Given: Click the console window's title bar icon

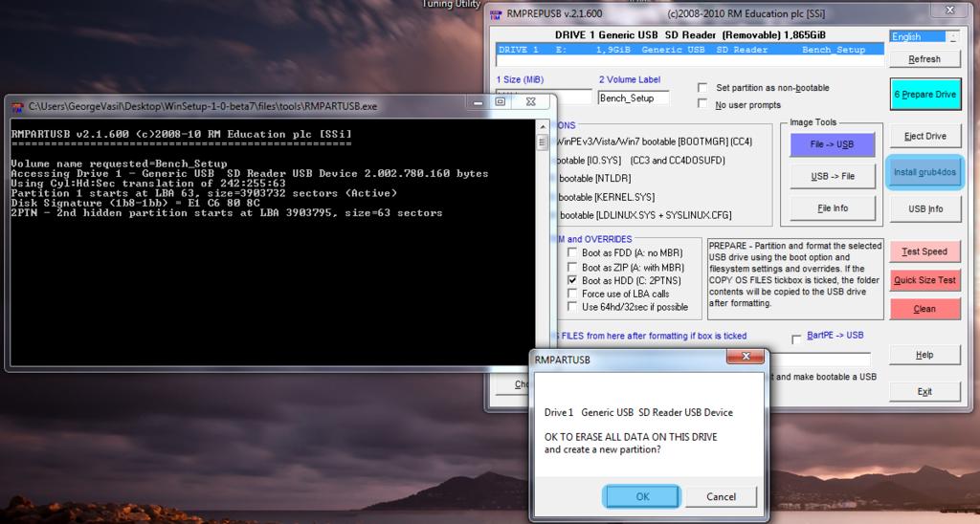Looking at the screenshot, I should pyautogui.click(x=17, y=105).
